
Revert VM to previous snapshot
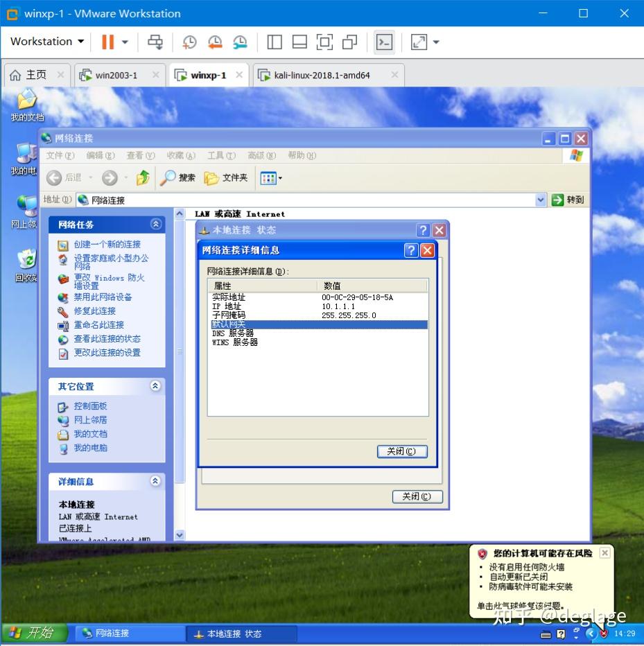pyautogui.click(x=215, y=42)
